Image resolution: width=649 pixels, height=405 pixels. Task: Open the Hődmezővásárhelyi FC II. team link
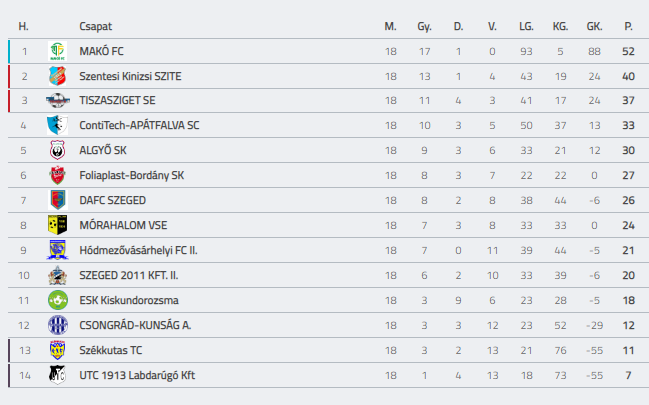coord(138,251)
